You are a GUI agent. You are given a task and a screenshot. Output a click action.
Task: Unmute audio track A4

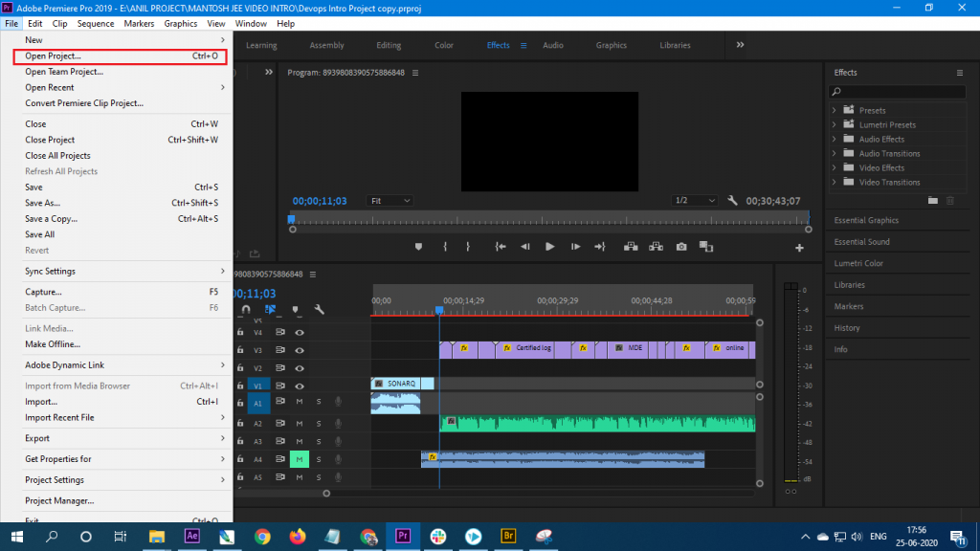[300, 459]
